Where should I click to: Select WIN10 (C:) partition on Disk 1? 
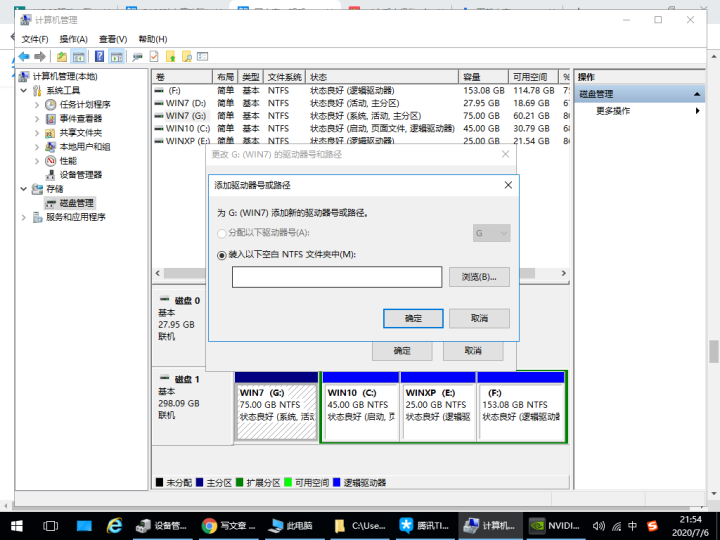click(x=360, y=407)
